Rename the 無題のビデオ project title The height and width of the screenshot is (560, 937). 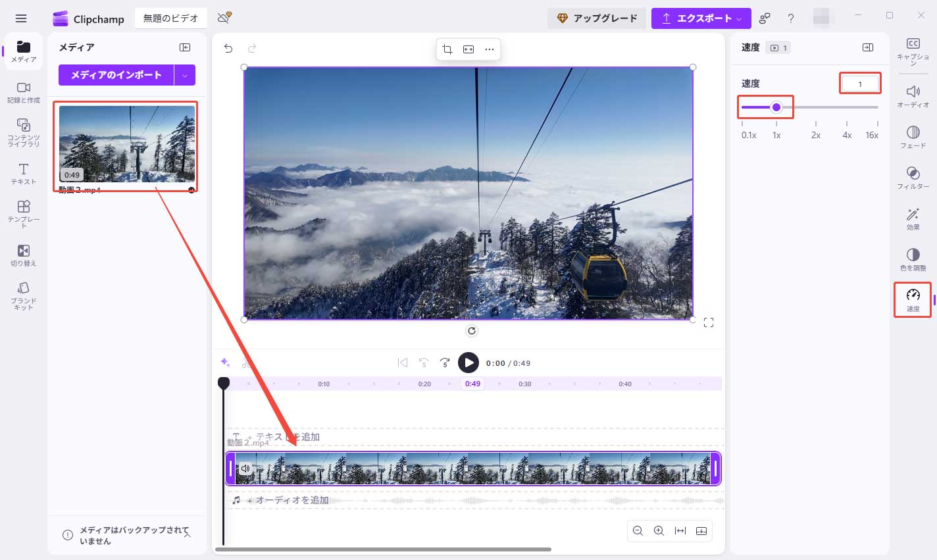click(x=170, y=18)
